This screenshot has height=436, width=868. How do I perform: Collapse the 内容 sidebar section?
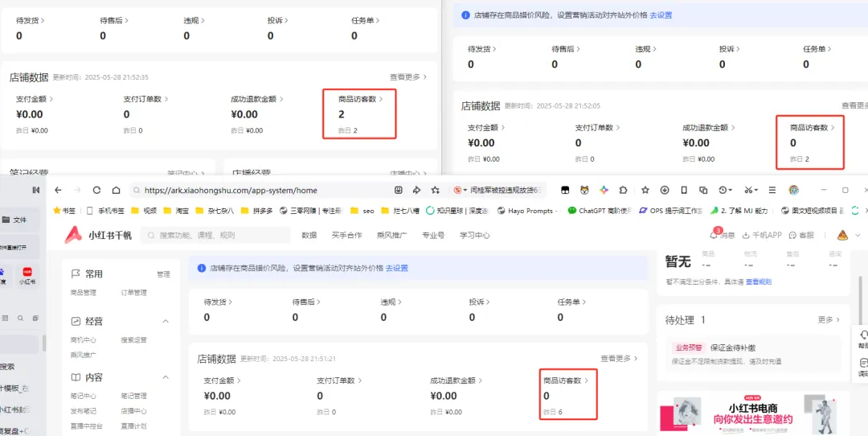[166, 377]
